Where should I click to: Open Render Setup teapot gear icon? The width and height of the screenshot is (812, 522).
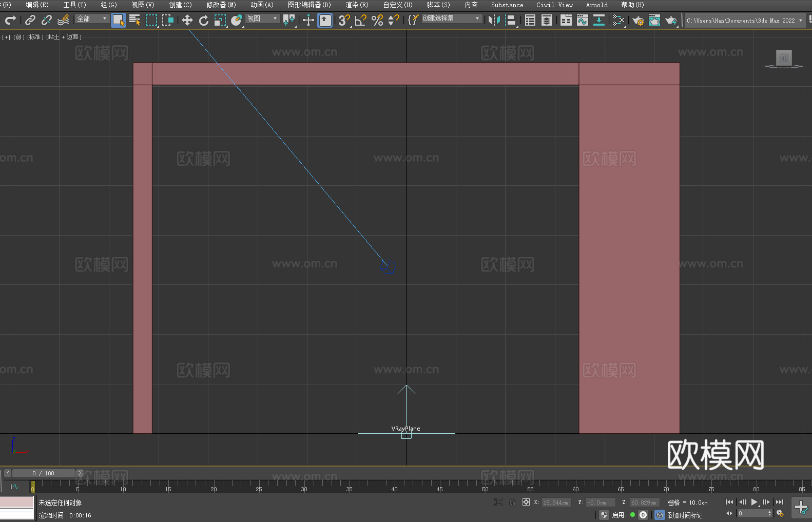tap(638, 20)
